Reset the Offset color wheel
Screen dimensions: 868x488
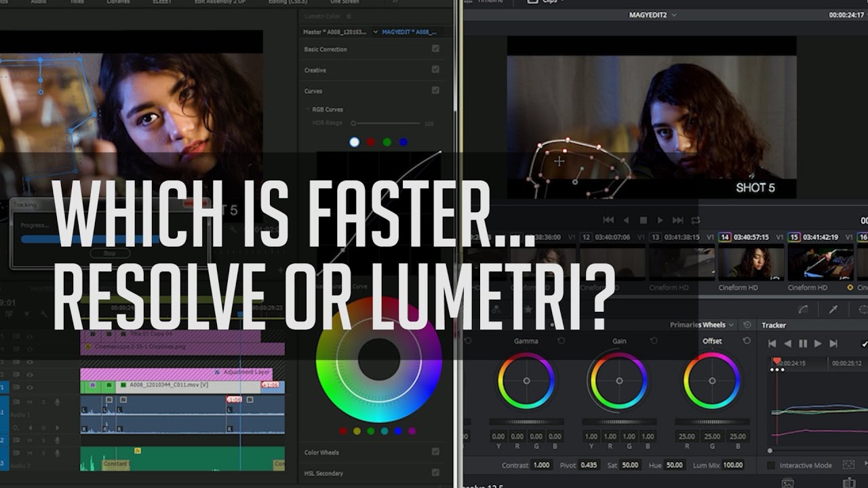747,340
